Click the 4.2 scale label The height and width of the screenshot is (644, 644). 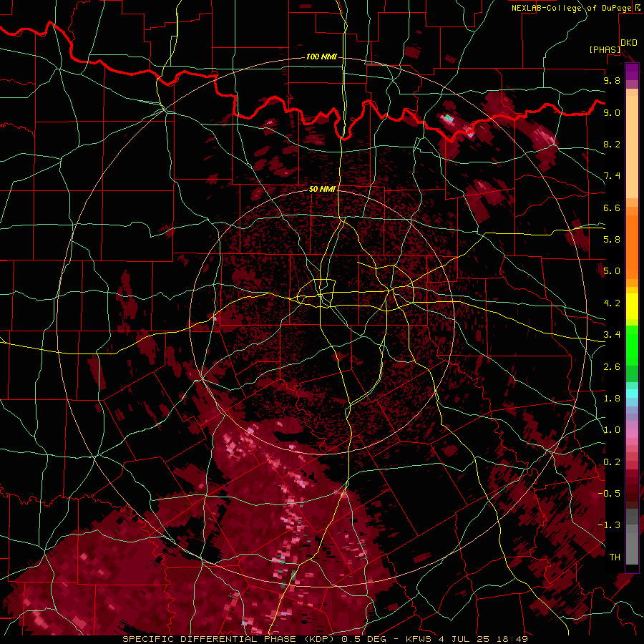tap(612, 303)
